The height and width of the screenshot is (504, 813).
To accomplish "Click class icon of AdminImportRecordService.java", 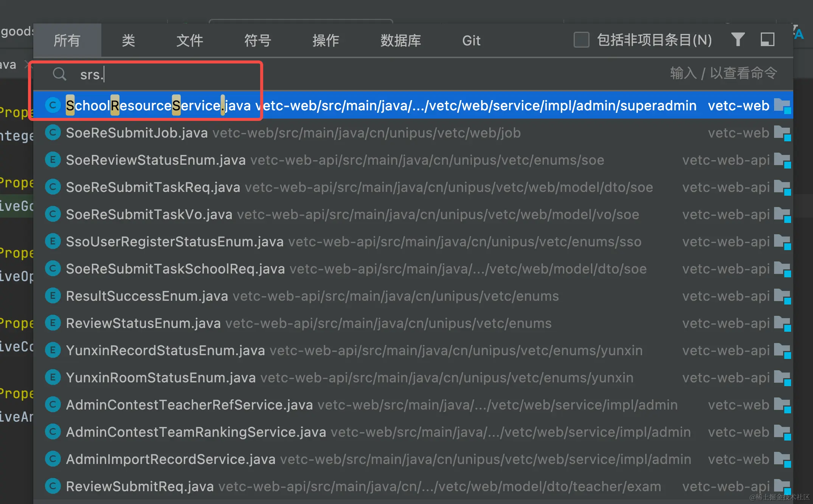I will pos(53,459).
